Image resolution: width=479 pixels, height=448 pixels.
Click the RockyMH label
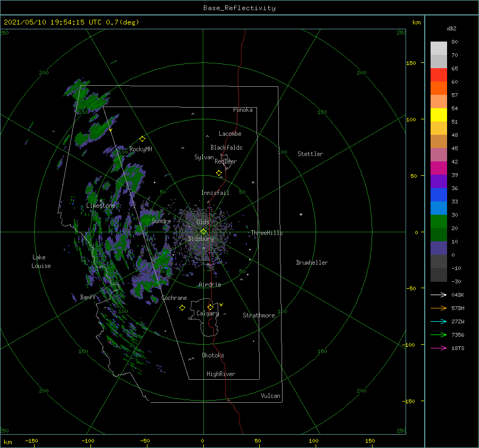pyautogui.click(x=141, y=149)
